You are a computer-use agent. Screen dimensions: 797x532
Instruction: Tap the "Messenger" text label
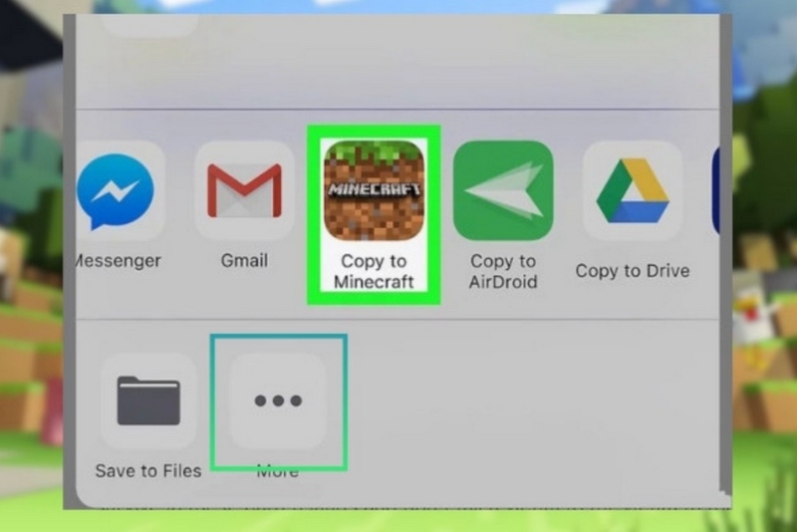(x=120, y=261)
